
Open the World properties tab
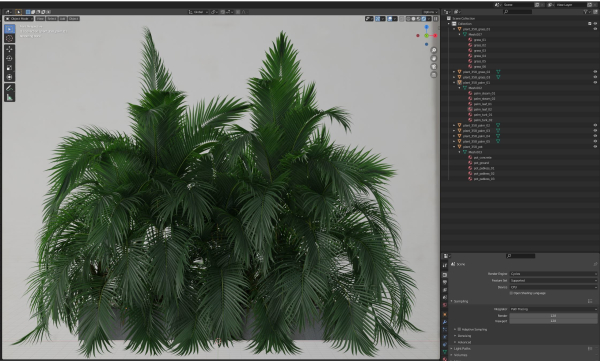click(445, 305)
